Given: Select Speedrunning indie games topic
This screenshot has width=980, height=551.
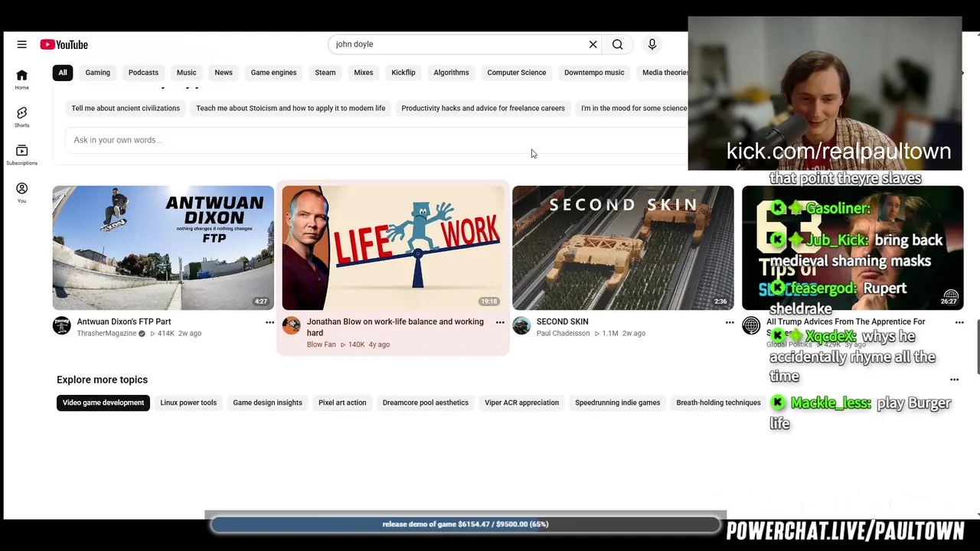Looking at the screenshot, I should [617, 403].
